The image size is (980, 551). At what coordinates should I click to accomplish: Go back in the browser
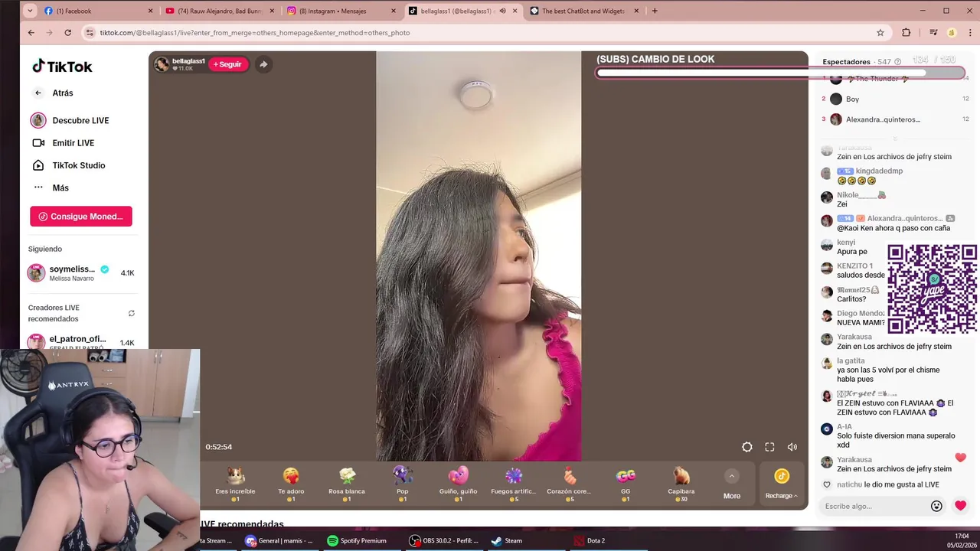tap(31, 33)
